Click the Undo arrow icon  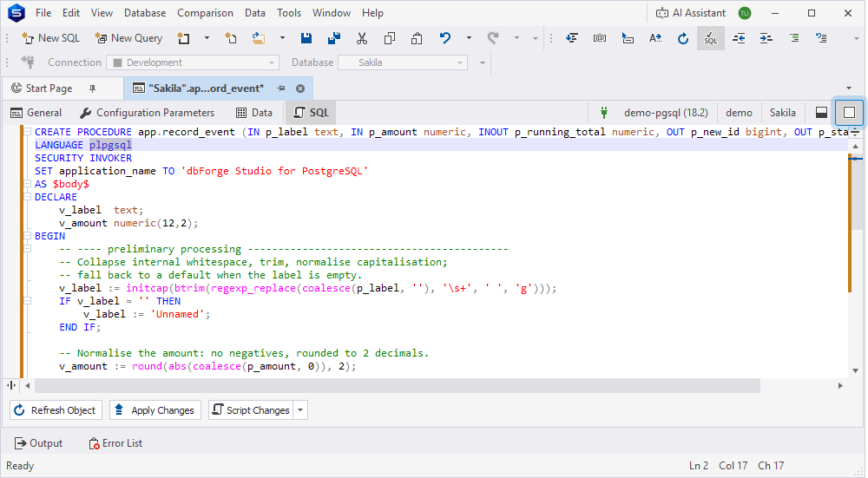coord(445,38)
